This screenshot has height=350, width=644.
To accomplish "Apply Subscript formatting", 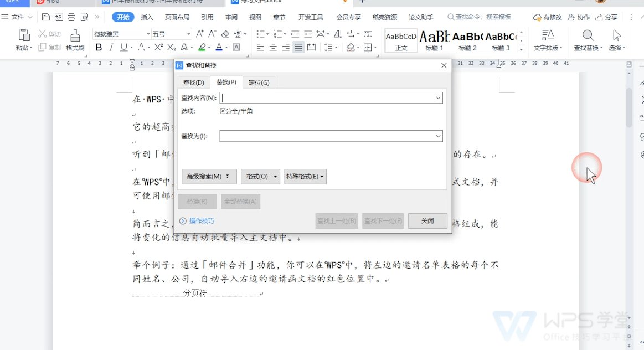I will (171, 47).
